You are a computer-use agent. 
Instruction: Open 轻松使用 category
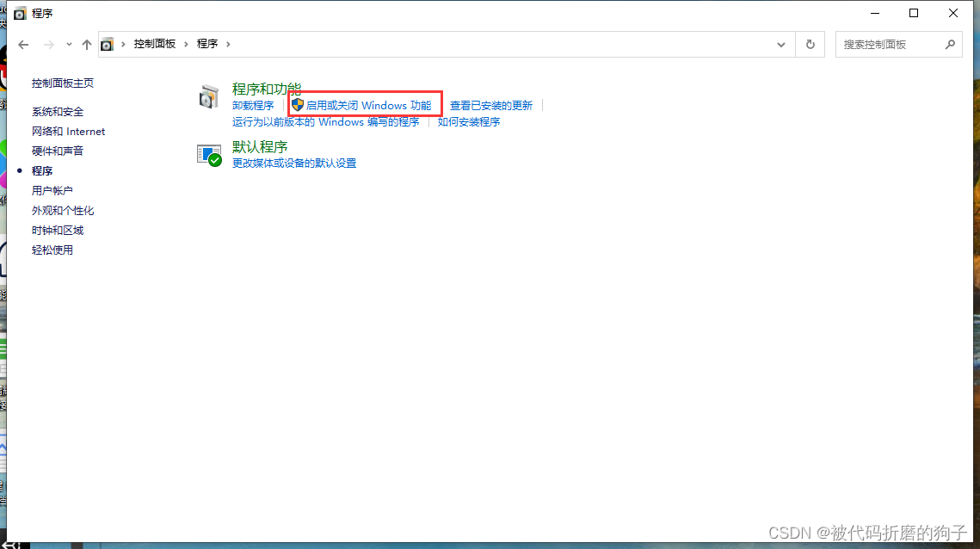click(x=52, y=250)
